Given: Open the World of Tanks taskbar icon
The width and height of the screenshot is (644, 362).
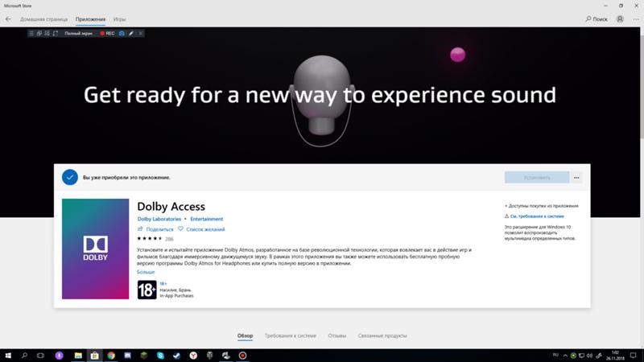Looking at the screenshot, I should tap(209, 356).
